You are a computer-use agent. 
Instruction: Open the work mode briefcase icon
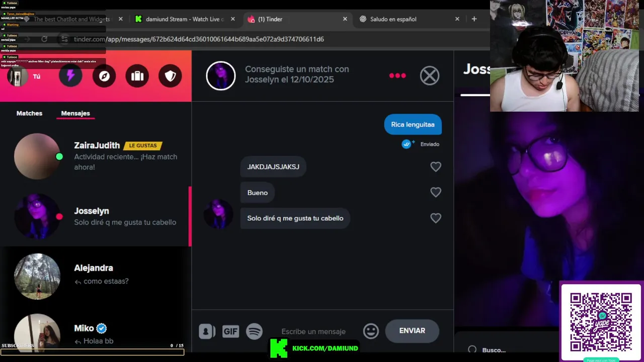[x=137, y=76]
